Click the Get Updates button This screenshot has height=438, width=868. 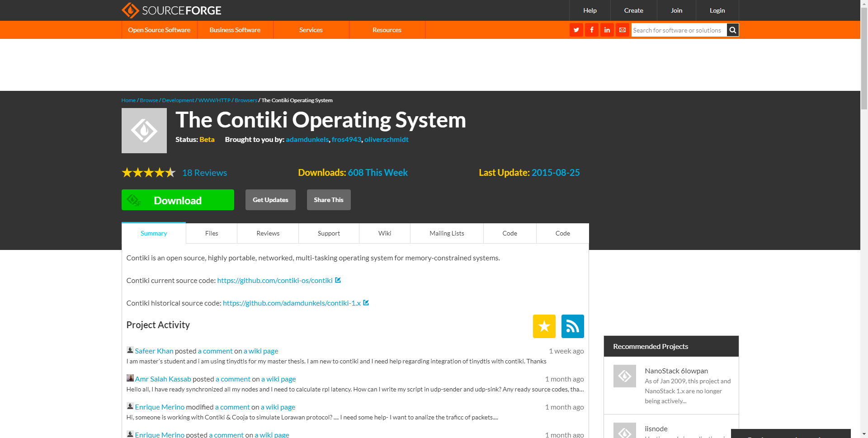click(270, 199)
